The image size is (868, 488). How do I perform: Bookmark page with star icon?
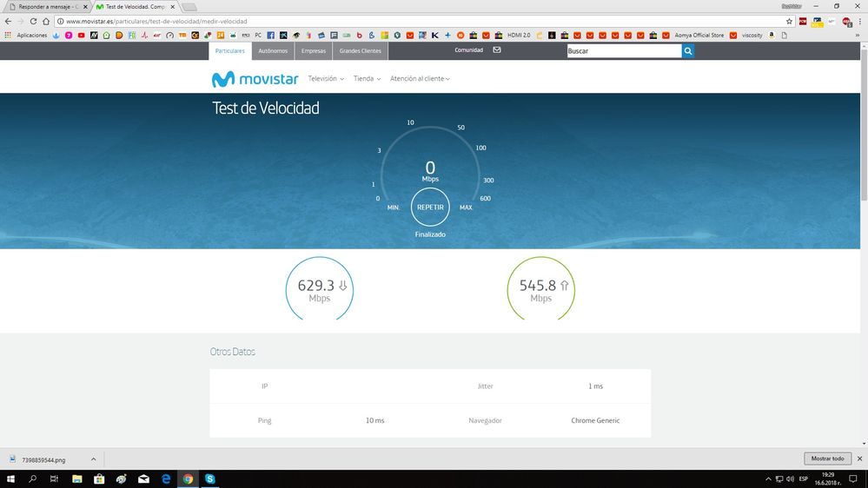[x=789, y=21]
